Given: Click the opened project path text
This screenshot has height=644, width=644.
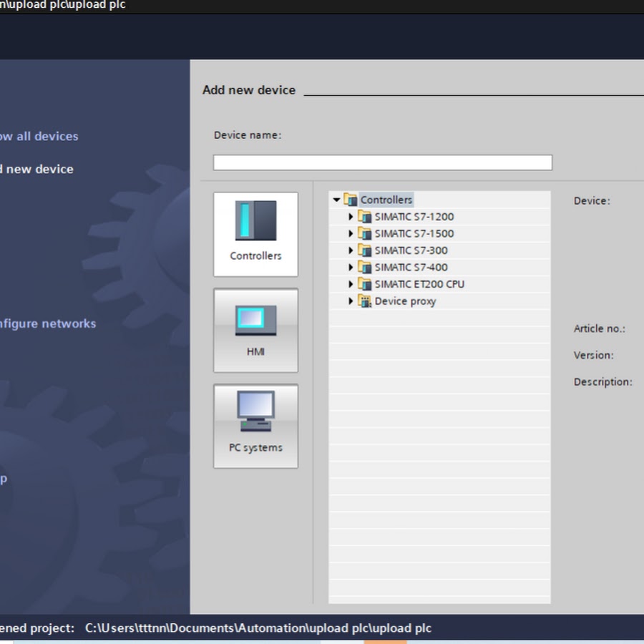Looking at the screenshot, I should [x=258, y=628].
